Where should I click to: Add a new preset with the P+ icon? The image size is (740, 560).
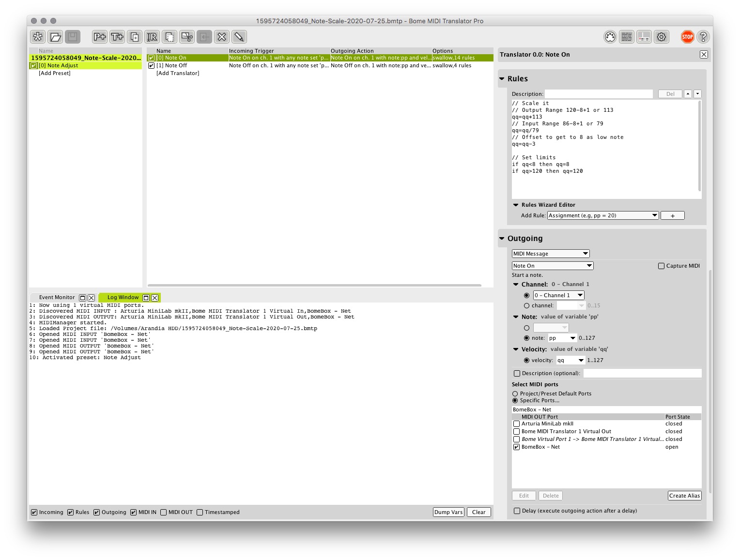[100, 37]
